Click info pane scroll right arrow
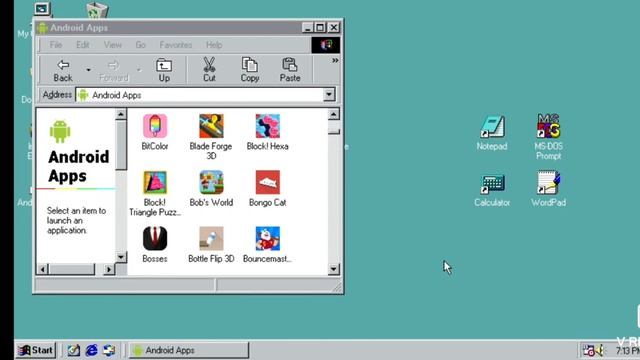640x360 pixels. point(109,269)
